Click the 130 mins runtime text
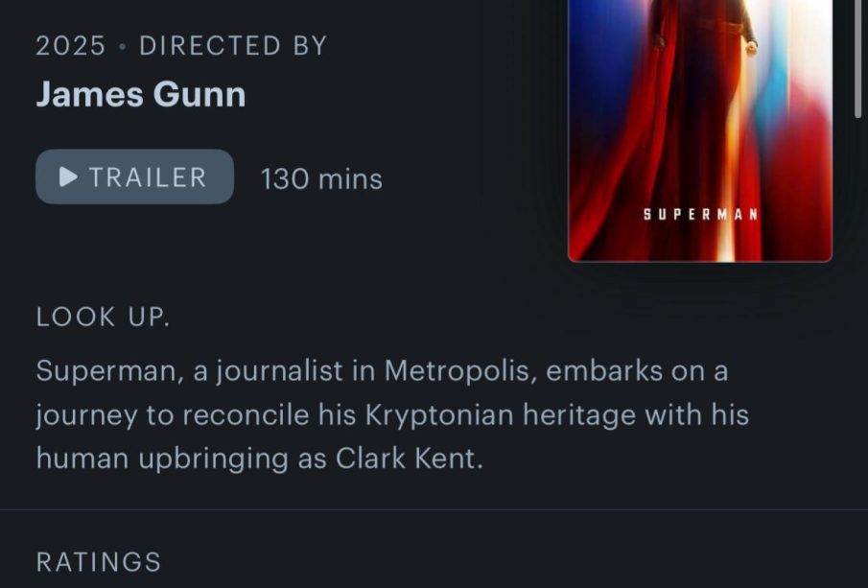 [x=321, y=179]
